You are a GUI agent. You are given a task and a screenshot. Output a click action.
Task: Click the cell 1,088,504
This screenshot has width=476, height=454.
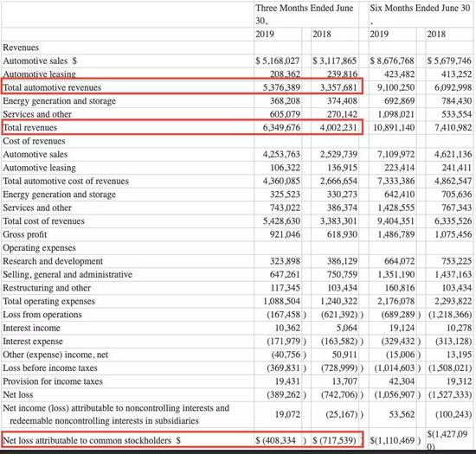(x=281, y=301)
